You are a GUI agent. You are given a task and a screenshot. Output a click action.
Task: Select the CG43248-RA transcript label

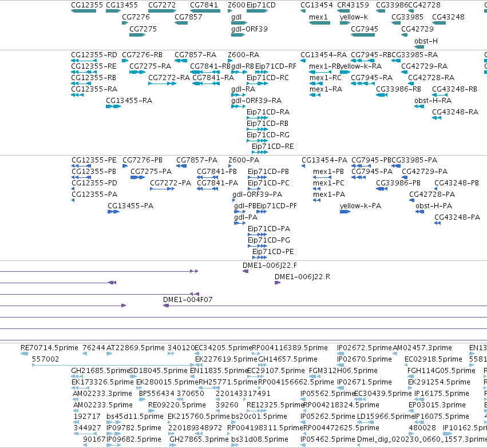pyautogui.click(x=456, y=112)
